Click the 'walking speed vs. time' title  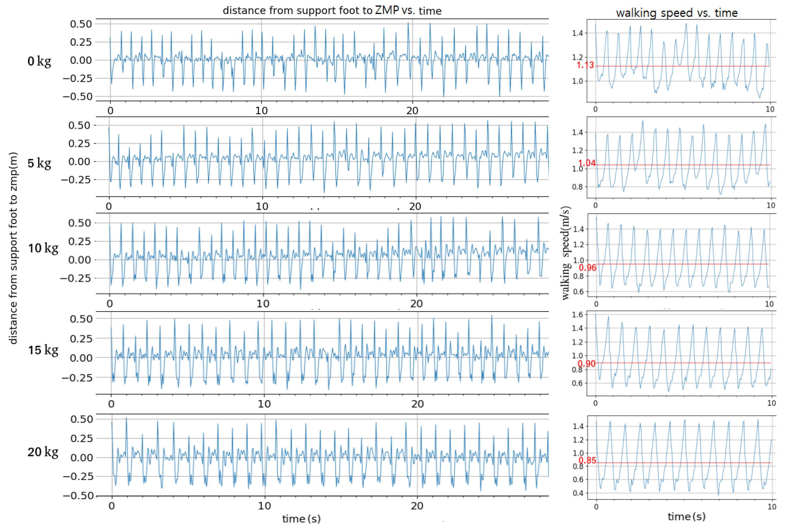pos(677,13)
